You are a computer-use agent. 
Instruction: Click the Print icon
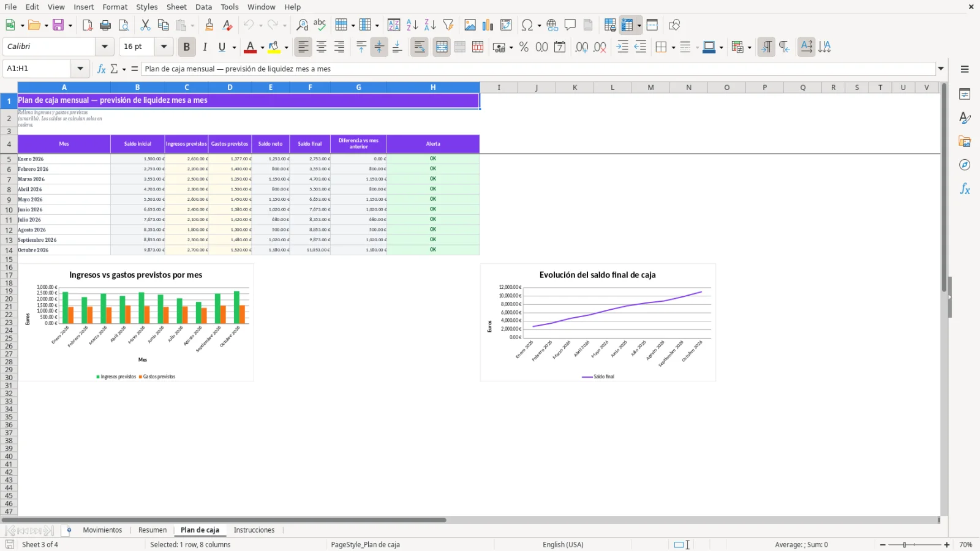pyautogui.click(x=105, y=25)
